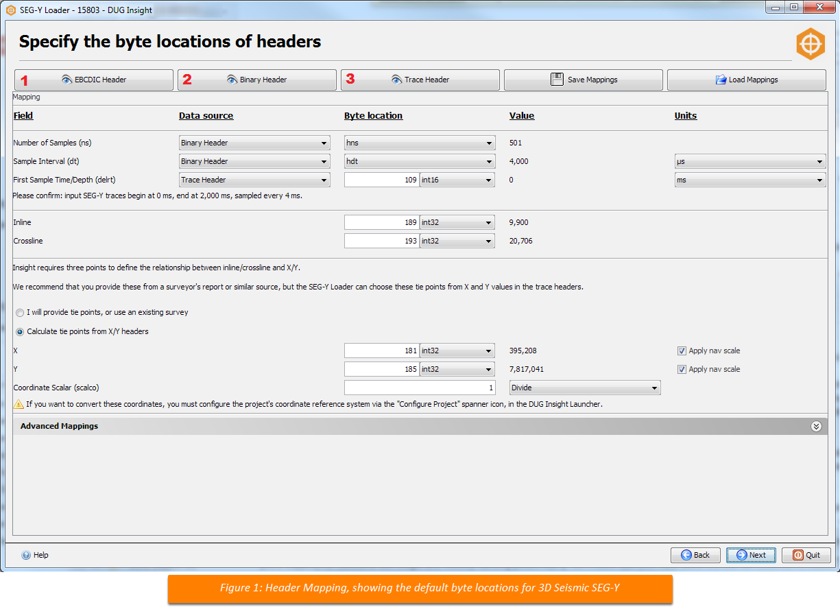Open the Crossline data type dropdown
840x616 pixels.
point(457,241)
